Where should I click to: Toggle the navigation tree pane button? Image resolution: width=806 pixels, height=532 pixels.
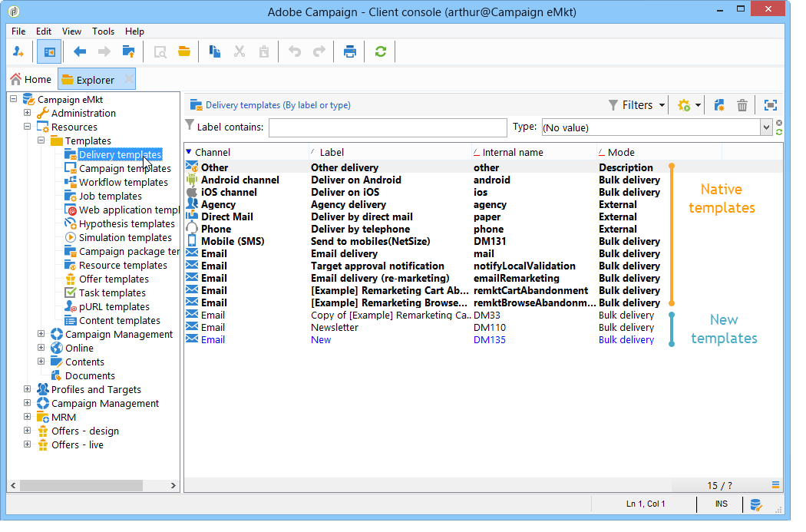pos(49,52)
